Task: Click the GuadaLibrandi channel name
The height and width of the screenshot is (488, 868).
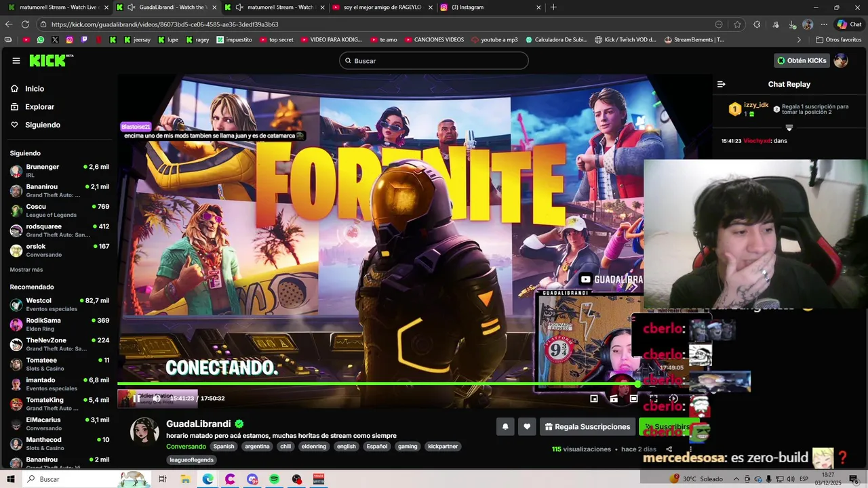Action: [199, 424]
